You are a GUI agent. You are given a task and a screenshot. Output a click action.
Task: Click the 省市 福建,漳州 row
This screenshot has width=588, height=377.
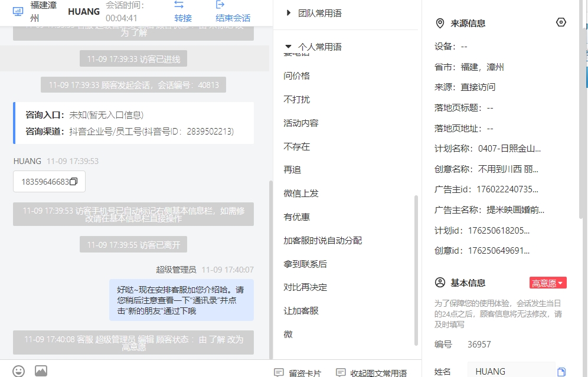(x=469, y=67)
